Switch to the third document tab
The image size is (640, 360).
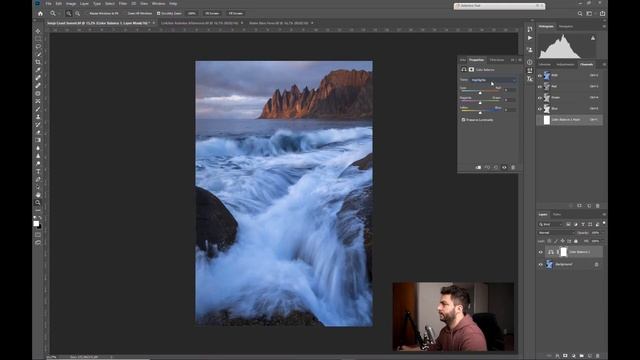(x=278, y=23)
